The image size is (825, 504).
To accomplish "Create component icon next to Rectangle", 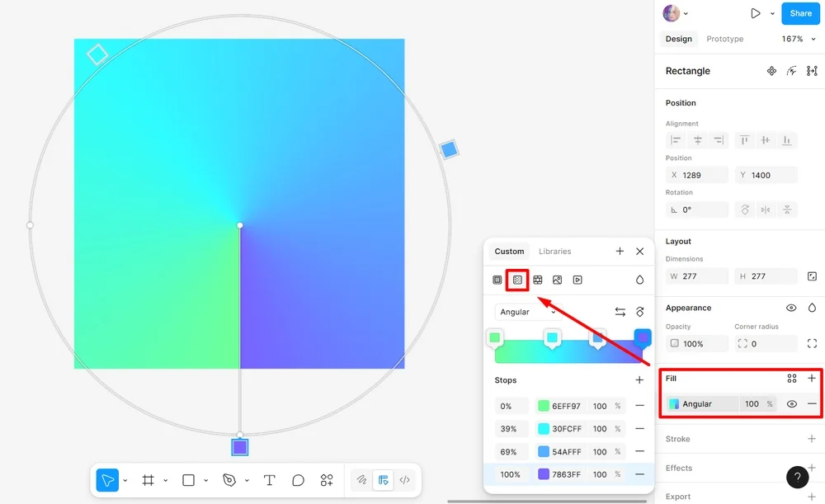I will point(771,71).
